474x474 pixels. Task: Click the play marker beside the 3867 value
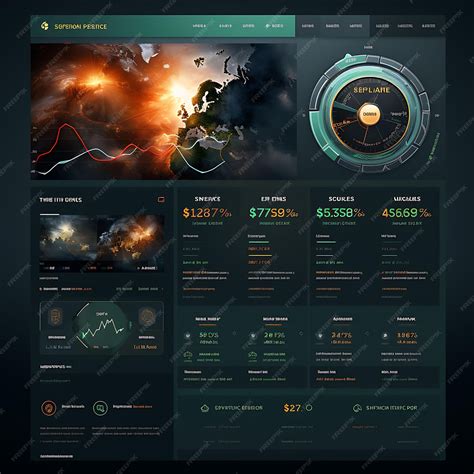385,335
